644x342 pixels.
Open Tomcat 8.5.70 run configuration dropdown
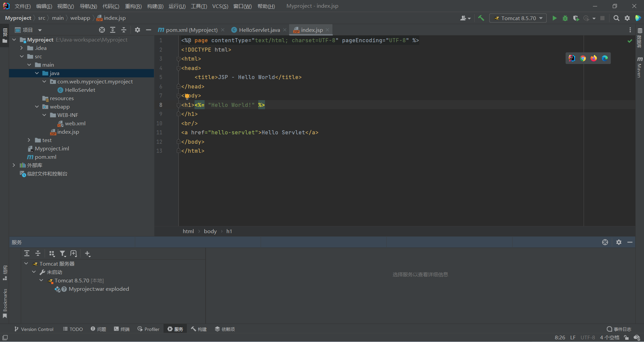518,18
